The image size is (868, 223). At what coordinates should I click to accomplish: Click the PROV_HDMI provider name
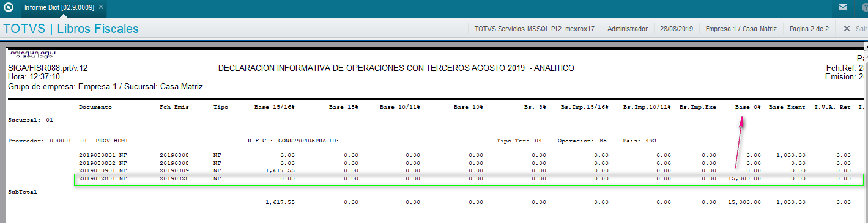111,141
